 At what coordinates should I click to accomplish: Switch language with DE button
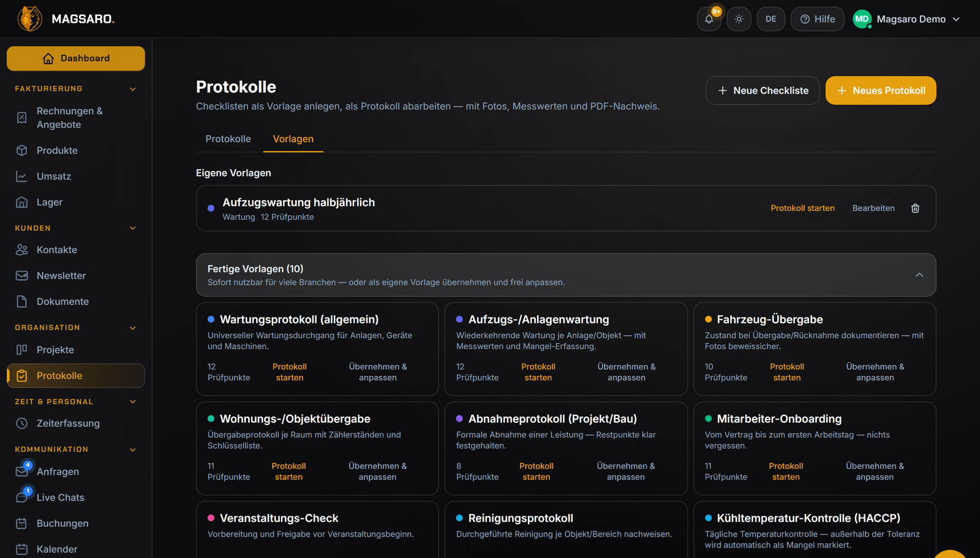click(x=771, y=19)
